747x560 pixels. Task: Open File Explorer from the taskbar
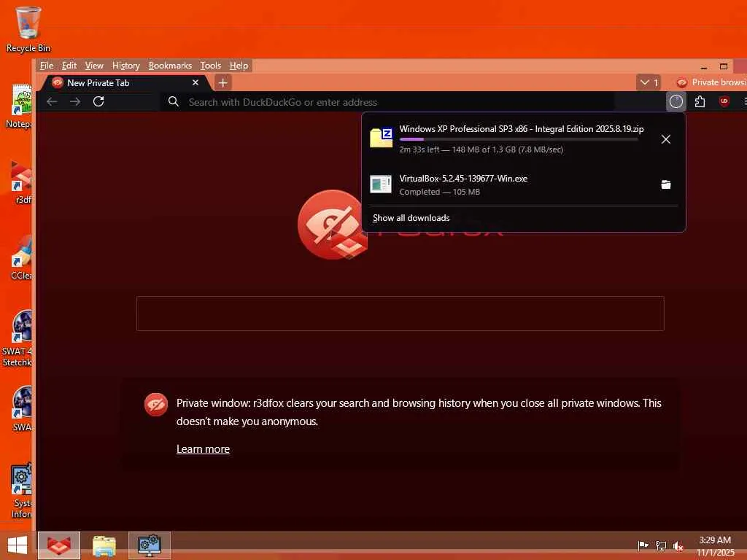[104, 545]
